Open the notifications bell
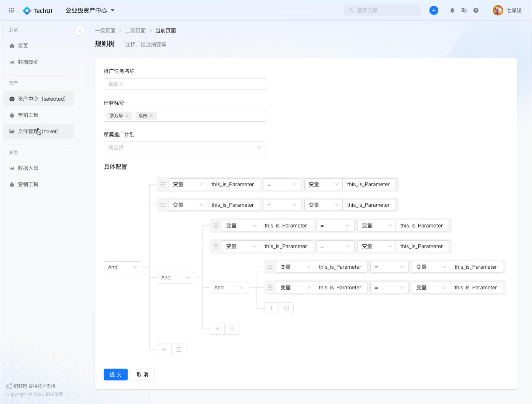 click(x=452, y=10)
